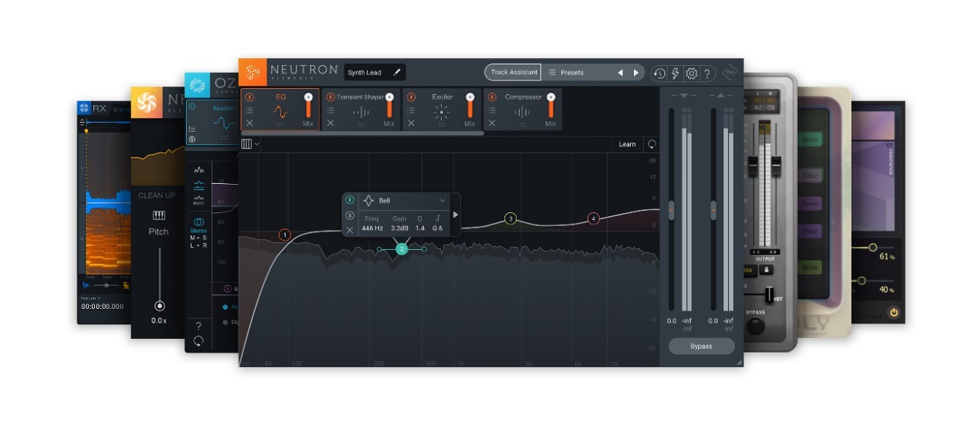980x430 pixels.
Task: Toggle power on the Compressor module
Action: tap(492, 97)
